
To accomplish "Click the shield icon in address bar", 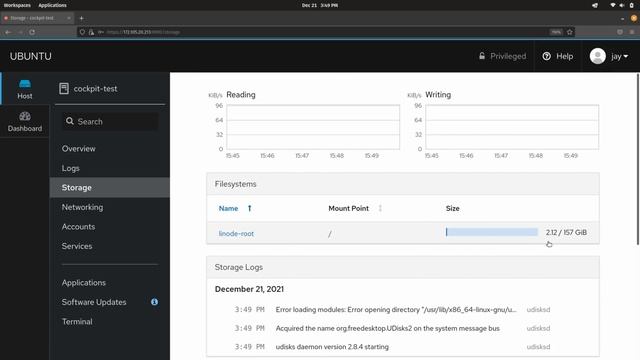I will point(82,32).
